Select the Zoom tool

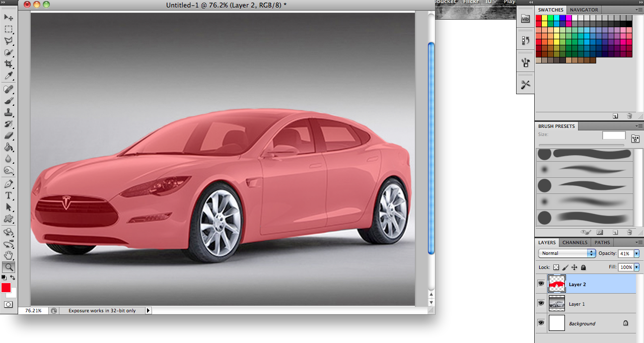(9, 267)
